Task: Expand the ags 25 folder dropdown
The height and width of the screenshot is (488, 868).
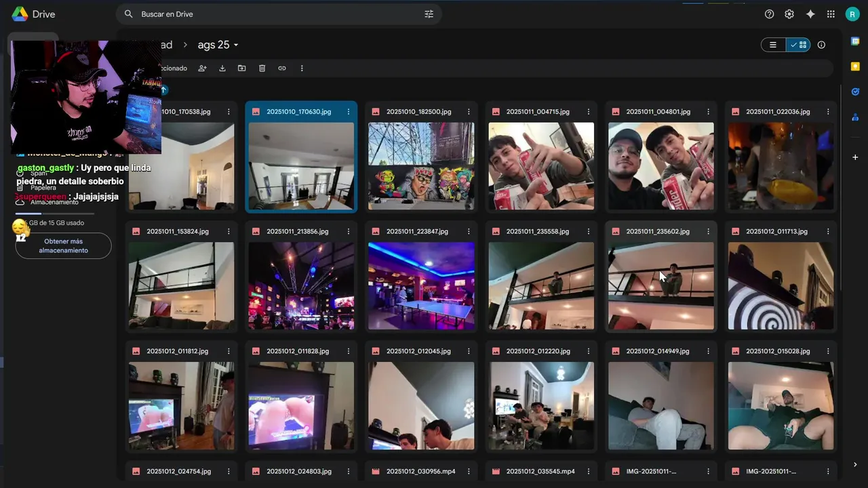Action: [218, 45]
